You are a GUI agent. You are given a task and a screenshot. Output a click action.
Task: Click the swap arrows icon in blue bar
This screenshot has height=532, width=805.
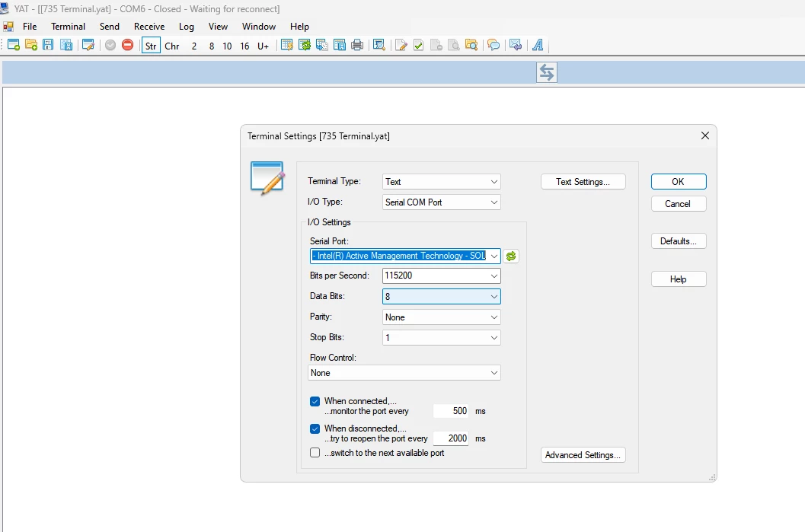pyautogui.click(x=547, y=72)
